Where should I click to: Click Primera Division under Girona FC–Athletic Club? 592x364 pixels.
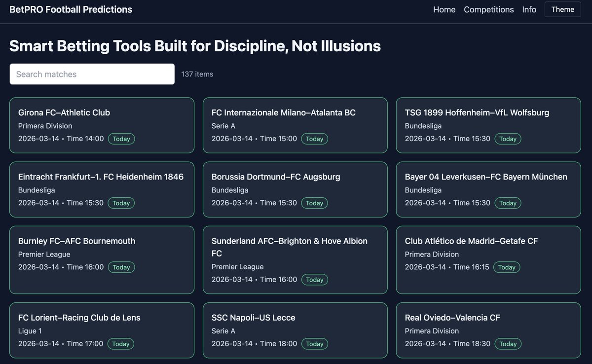(45, 126)
